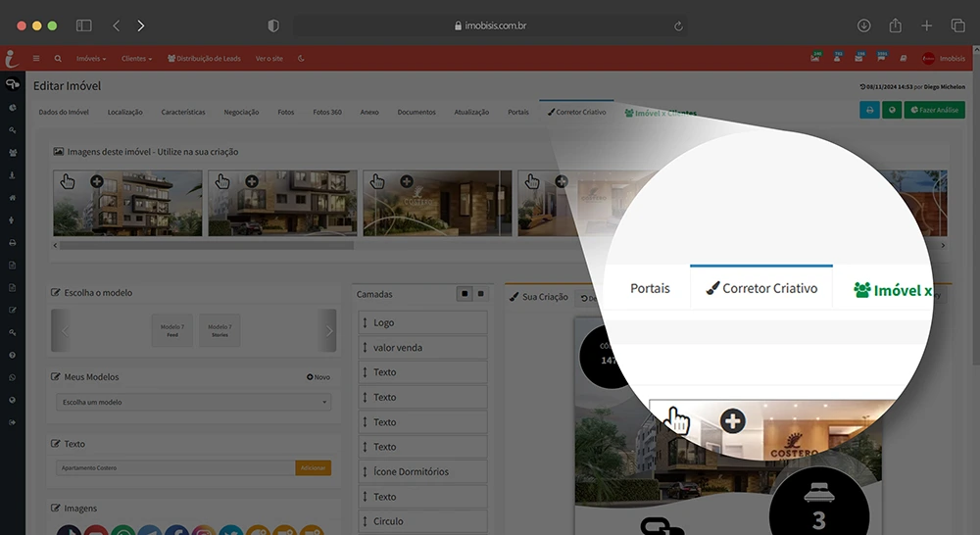Open the user notifications badge icon
The width and height of the screenshot is (980, 535).
tap(837, 58)
